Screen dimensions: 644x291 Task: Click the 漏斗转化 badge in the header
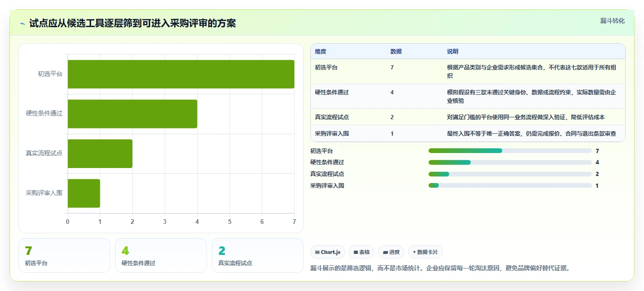[x=612, y=21]
